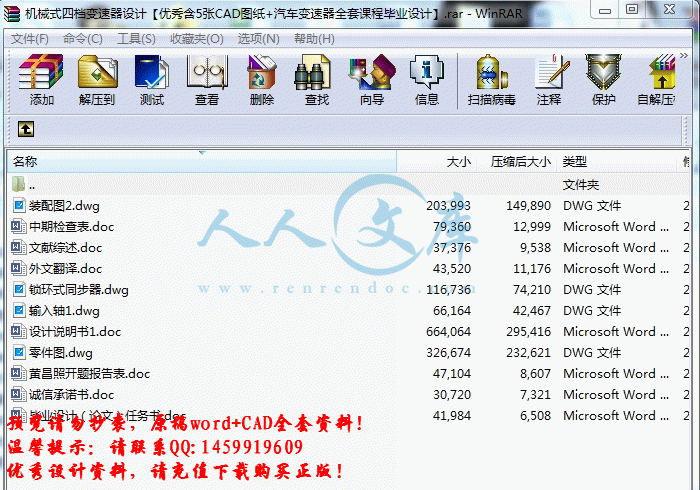Expand the toolbar overflow chevron
The height and width of the screenshot is (490, 700).
683,56
